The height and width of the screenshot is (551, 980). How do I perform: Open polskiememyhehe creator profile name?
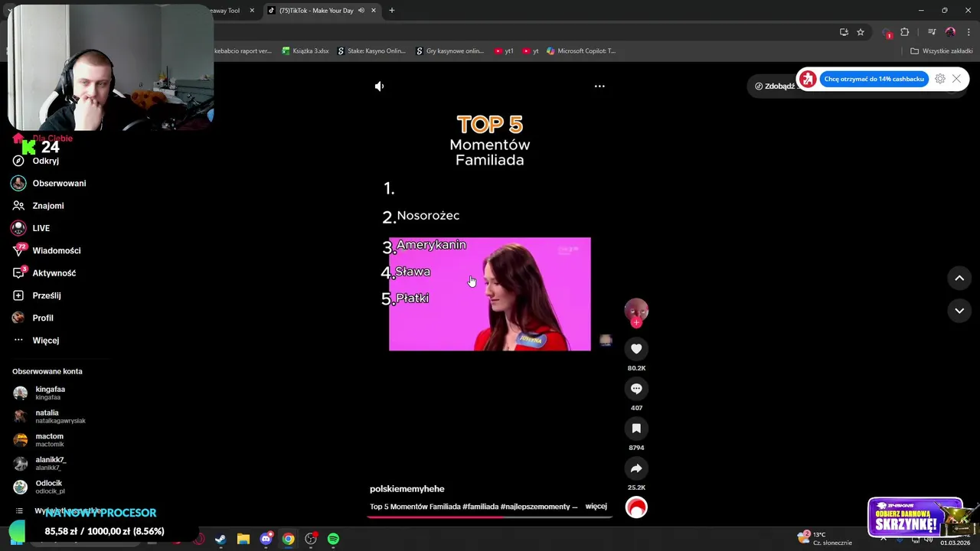(407, 489)
